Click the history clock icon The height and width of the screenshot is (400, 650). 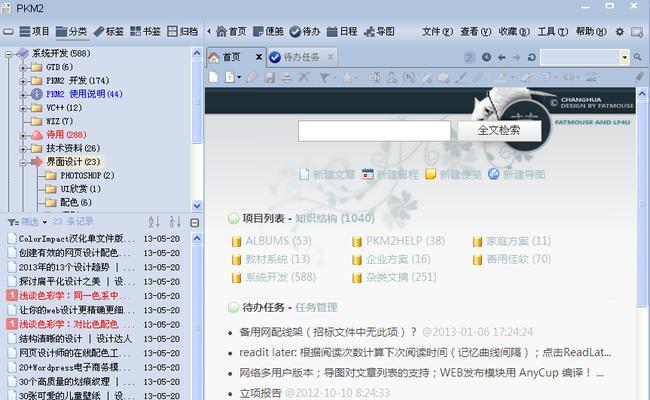point(487,57)
